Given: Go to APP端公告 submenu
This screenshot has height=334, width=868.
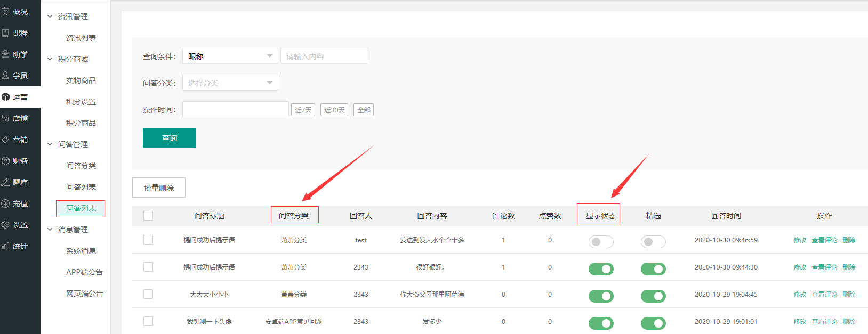Looking at the screenshot, I should point(84,272).
